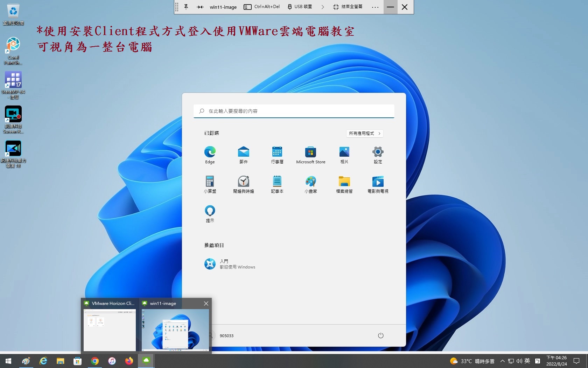This screenshot has height=368, width=588.
Task: Open the 入門 Get Started recommended item
Action: pyautogui.click(x=230, y=264)
